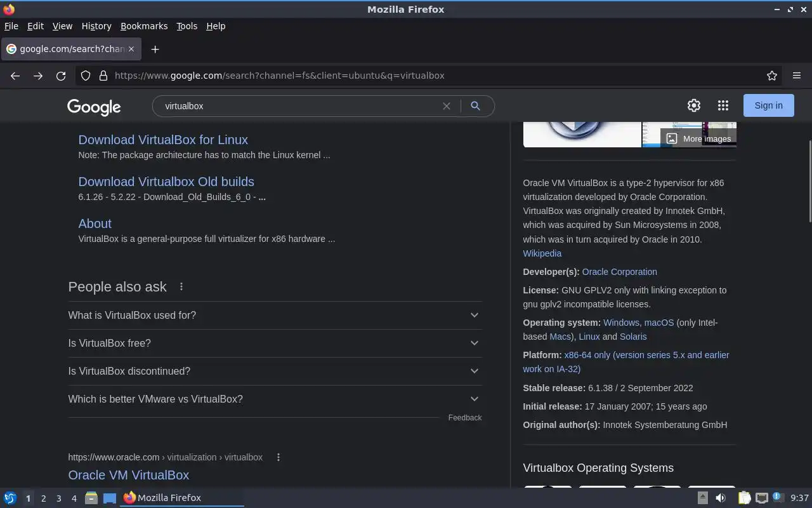Expand "Is VirtualBox free?" question
Image resolution: width=812 pixels, height=508 pixels.
pyautogui.click(x=275, y=343)
